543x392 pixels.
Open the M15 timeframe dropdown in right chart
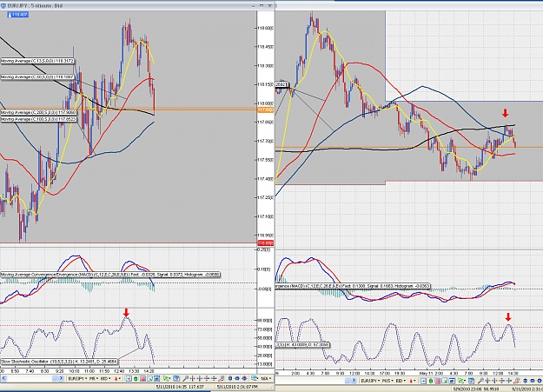(387, 381)
